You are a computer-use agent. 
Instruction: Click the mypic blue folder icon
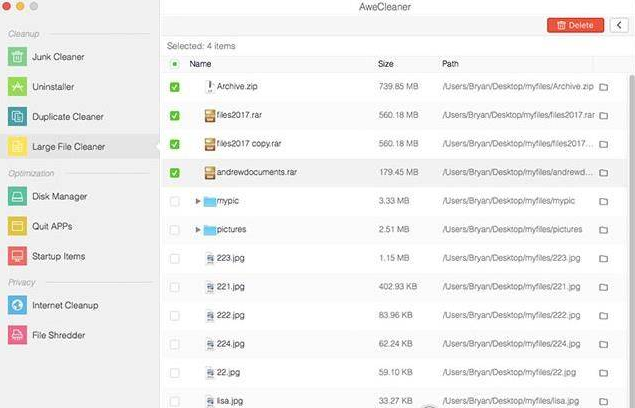210,201
